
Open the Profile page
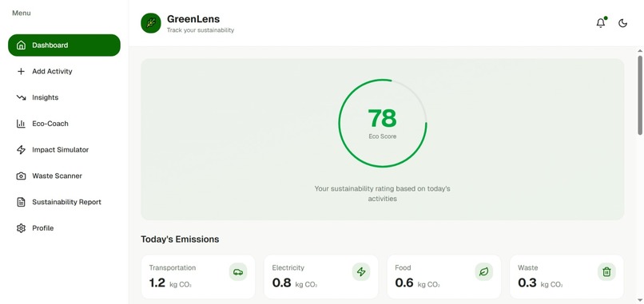[64, 228]
